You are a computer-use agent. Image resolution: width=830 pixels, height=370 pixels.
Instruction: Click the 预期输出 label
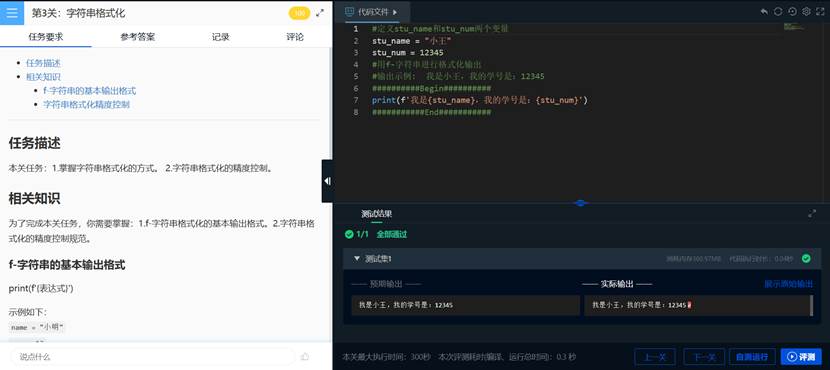(x=386, y=284)
